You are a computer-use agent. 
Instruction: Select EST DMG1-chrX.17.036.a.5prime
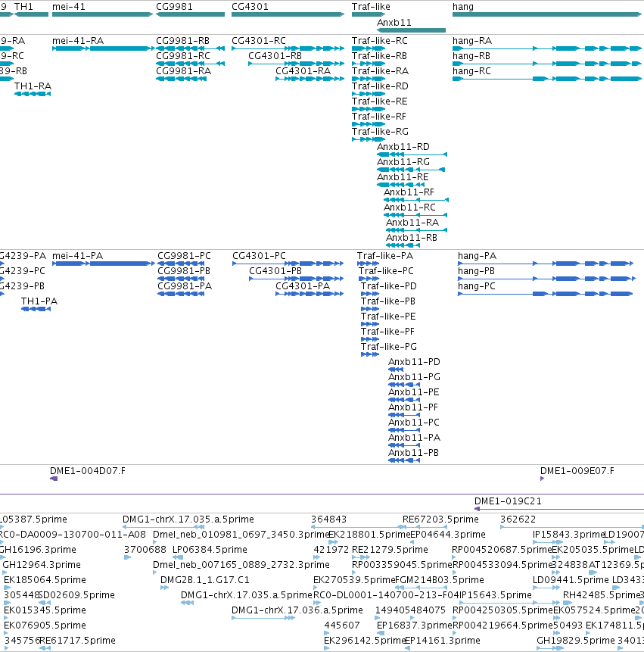263,618
